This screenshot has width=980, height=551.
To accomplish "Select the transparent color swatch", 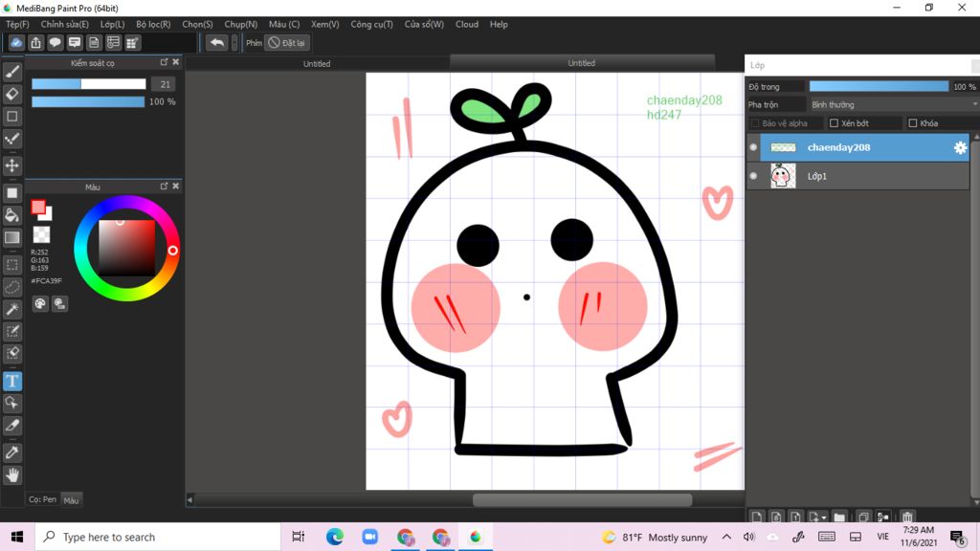I will (41, 234).
